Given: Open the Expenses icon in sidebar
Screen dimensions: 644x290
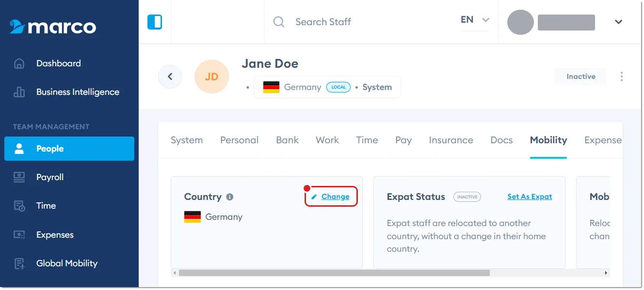Looking at the screenshot, I should click(19, 235).
